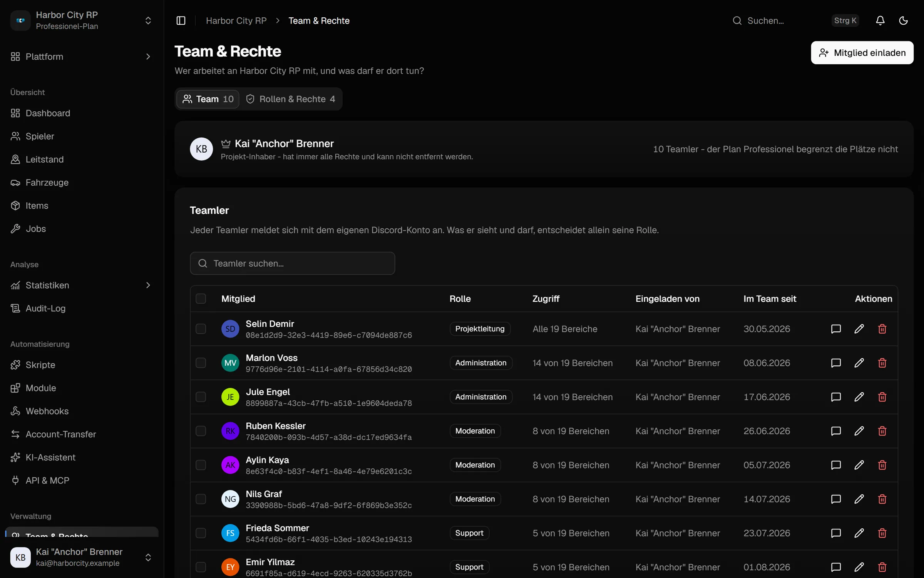Open the notifications bell
Image resolution: width=924 pixels, height=578 pixels.
[880, 20]
